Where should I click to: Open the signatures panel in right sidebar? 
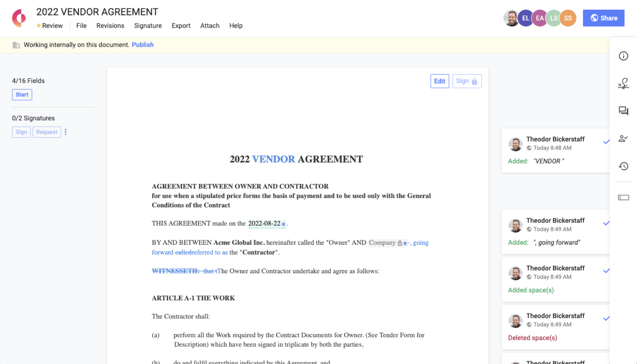tap(623, 83)
